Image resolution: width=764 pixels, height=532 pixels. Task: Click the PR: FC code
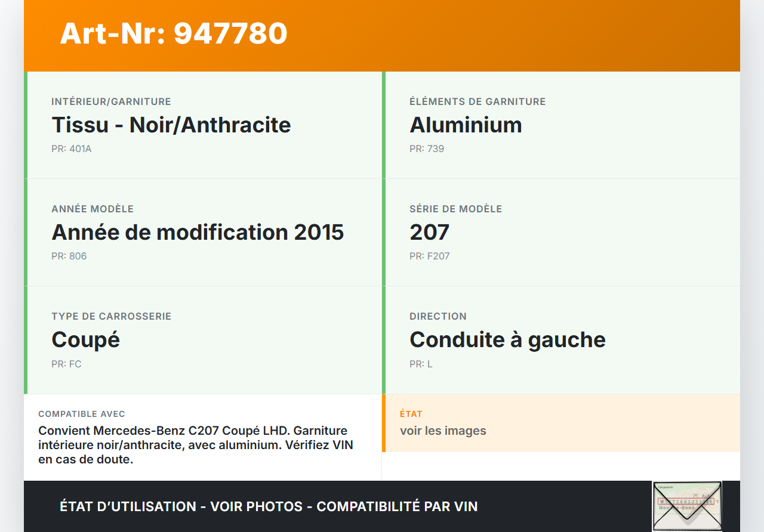point(66,364)
